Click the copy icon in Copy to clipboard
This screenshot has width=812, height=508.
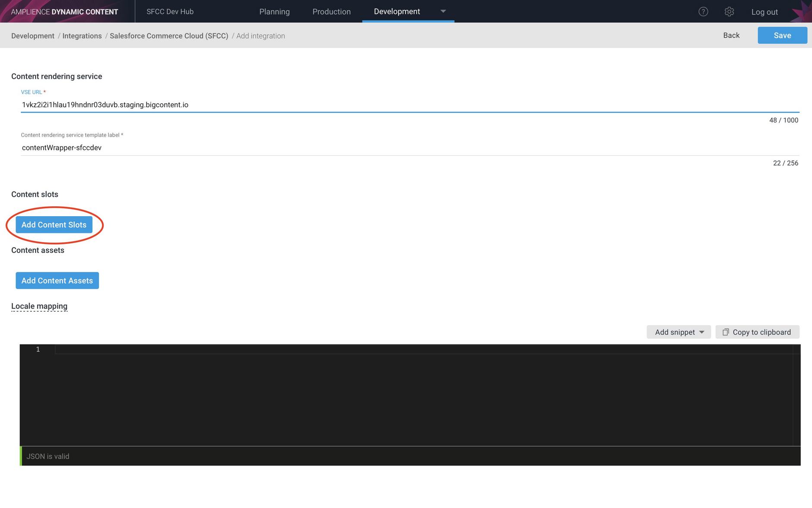726,332
